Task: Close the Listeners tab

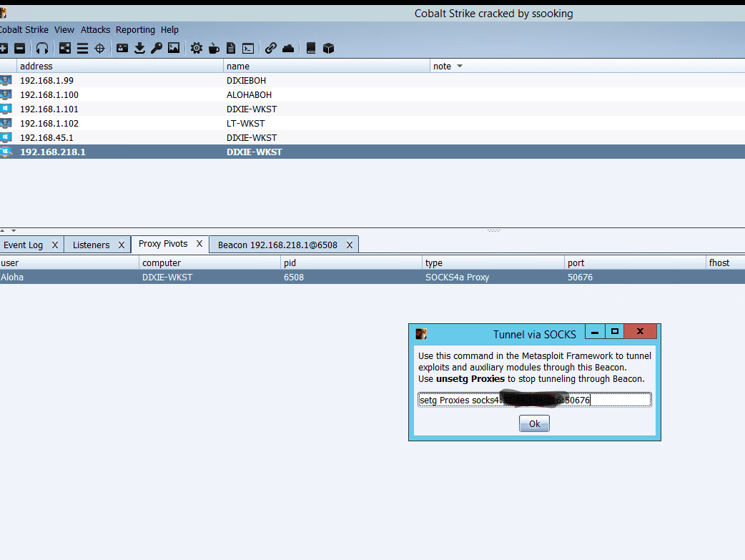Action: [x=122, y=245]
